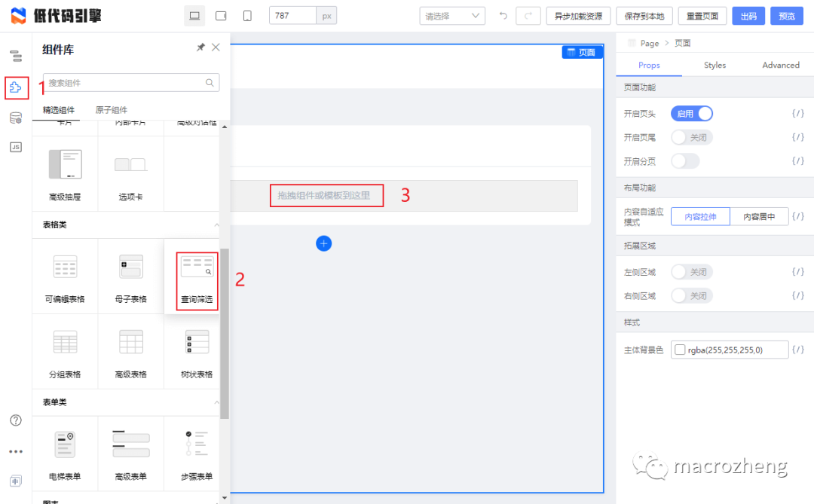Expand the 左侧区域 settings via {/} control
The image size is (814, 504).
pos(798,271)
